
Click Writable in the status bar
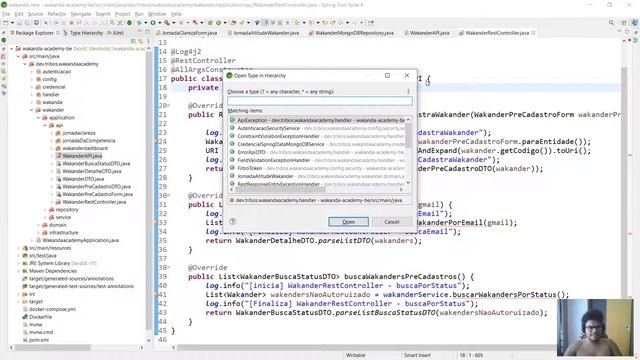point(356,355)
